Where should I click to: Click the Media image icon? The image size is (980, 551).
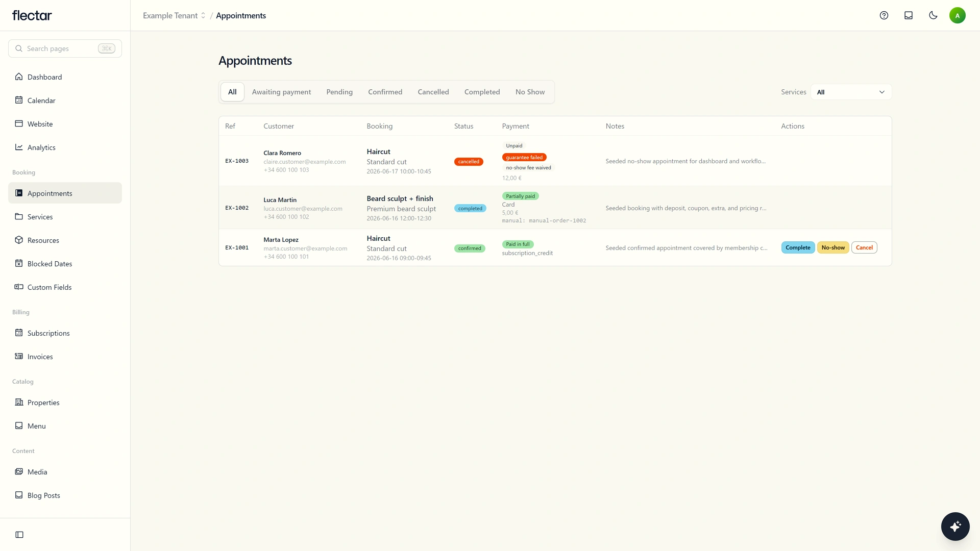coord(19,471)
